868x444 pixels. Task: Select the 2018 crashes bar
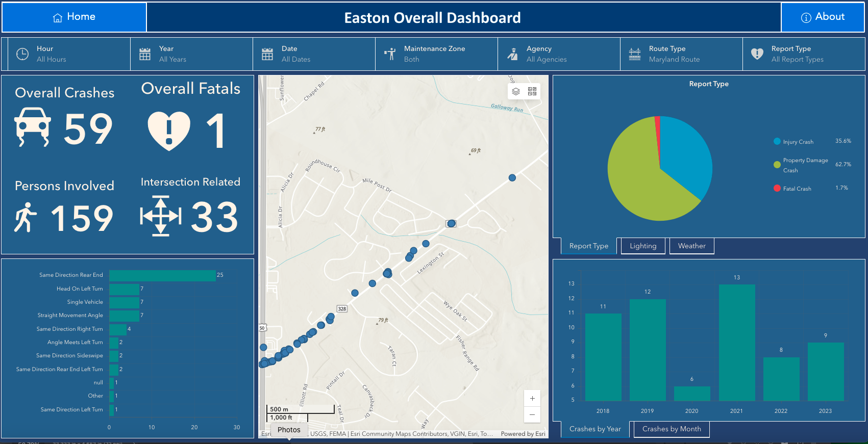(603, 357)
